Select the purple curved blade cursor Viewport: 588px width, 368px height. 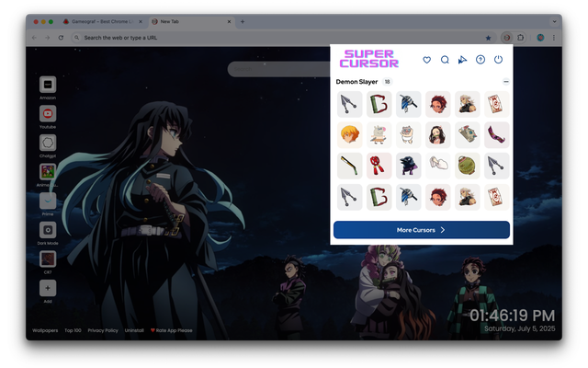click(x=497, y=135)
